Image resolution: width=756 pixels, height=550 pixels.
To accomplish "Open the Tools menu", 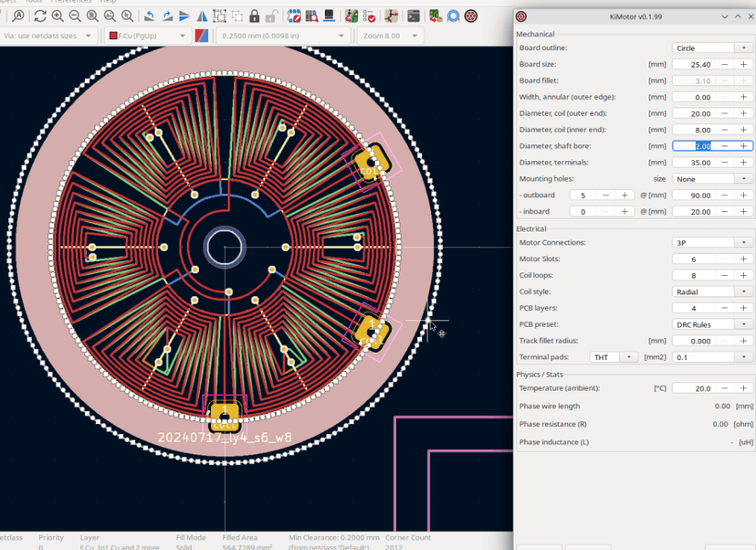I will 34,2.
